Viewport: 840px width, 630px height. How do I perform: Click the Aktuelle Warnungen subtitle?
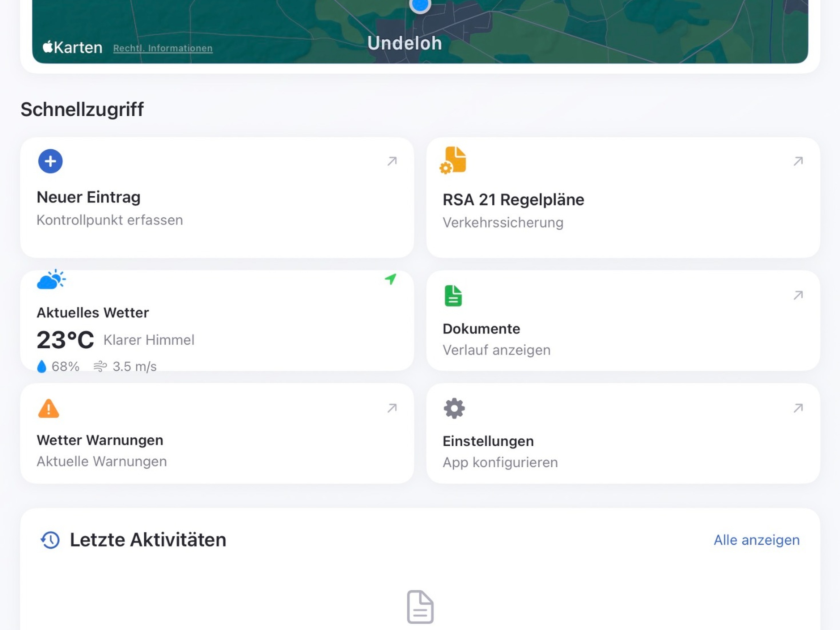pyautogui.click(x=102, y=462)
